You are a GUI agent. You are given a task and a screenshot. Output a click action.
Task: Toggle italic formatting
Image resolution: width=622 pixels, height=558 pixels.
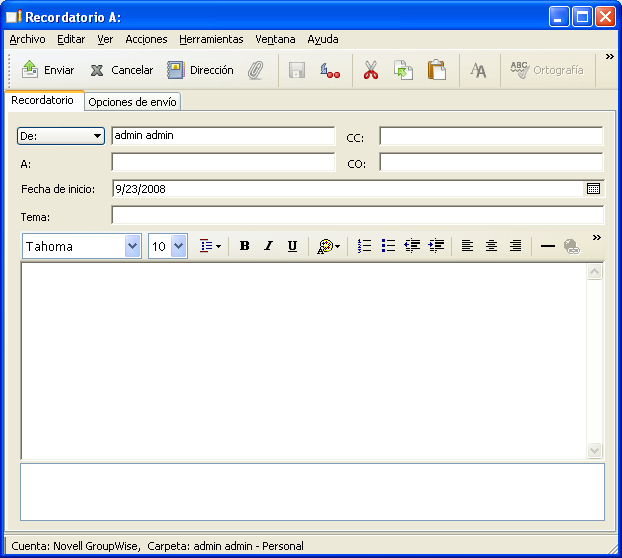(268, 246)
